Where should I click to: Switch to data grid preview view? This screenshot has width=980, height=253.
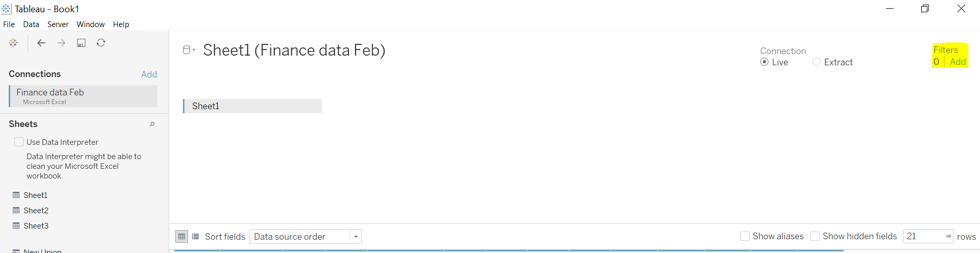pyautogui.click(x=181, y=237)
